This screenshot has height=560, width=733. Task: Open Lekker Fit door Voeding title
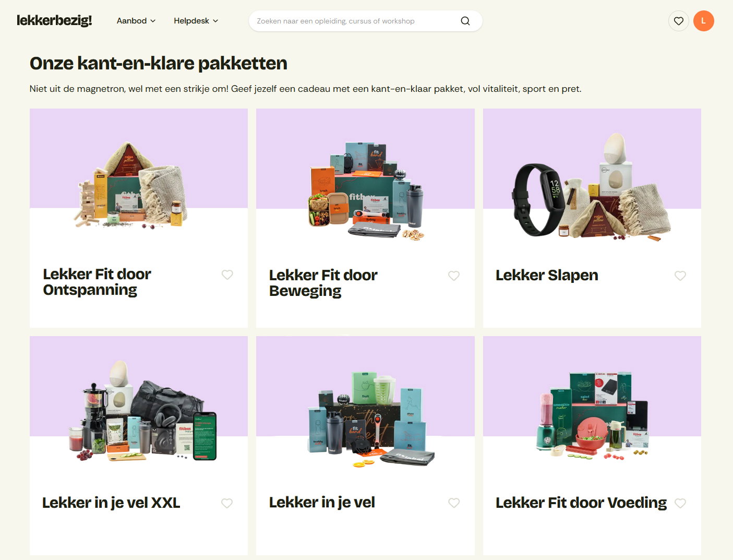tap(581, 503)
